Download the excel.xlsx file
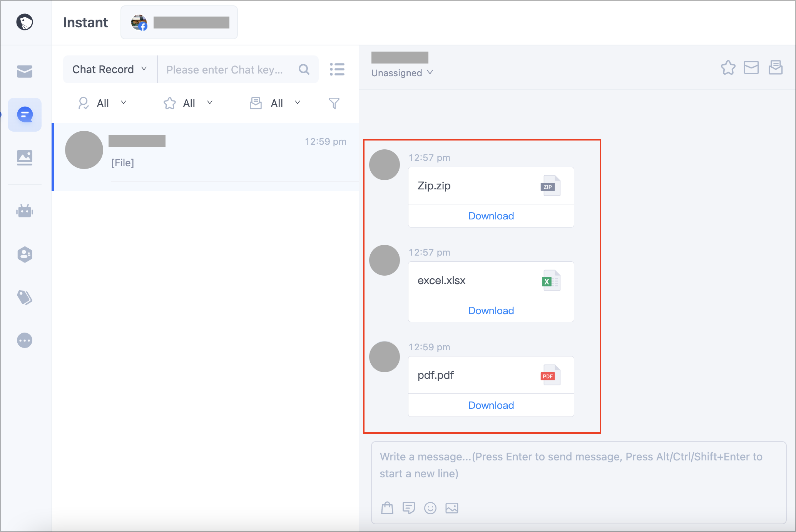 pos(491,311)
